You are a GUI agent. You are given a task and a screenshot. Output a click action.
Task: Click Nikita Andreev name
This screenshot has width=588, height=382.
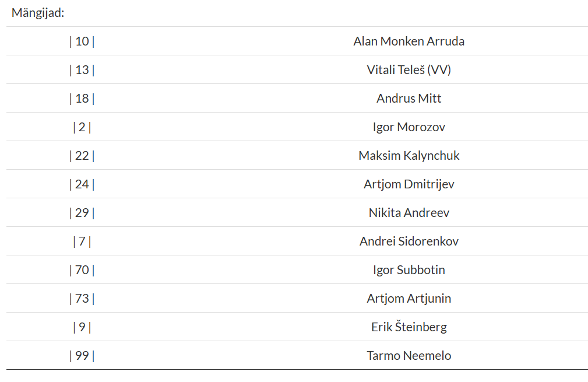pyautogui.click(x=409, y=213)
